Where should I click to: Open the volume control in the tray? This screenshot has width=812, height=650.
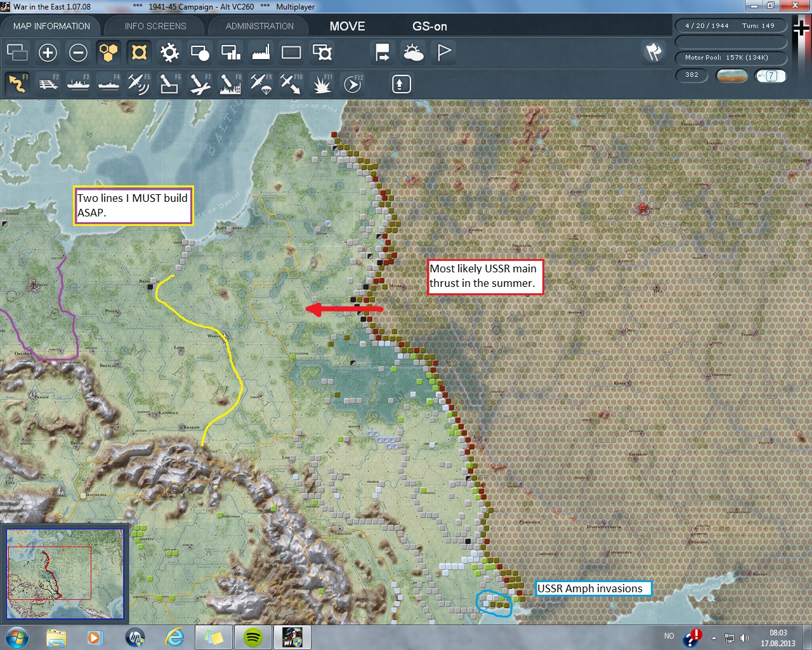(x=745, y=637)
